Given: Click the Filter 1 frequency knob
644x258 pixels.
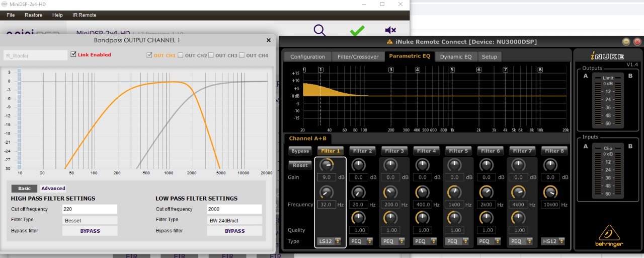Looking at the screenshot, I should point(327,192).
